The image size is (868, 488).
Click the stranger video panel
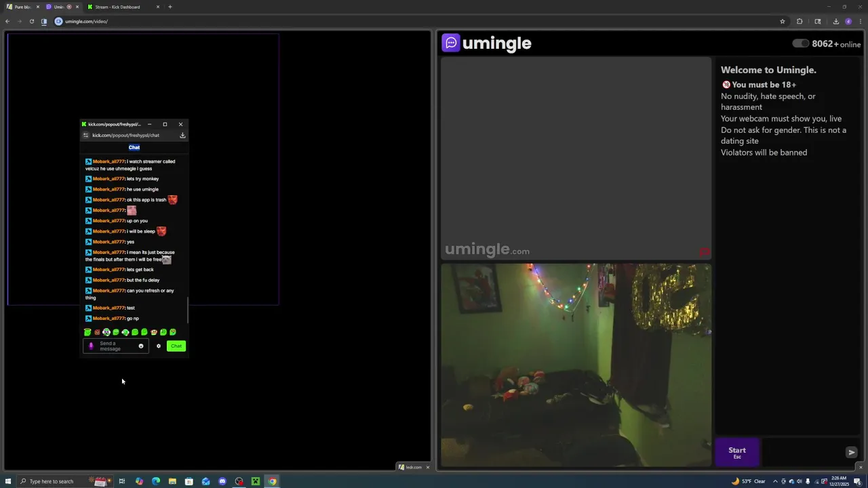576,159
